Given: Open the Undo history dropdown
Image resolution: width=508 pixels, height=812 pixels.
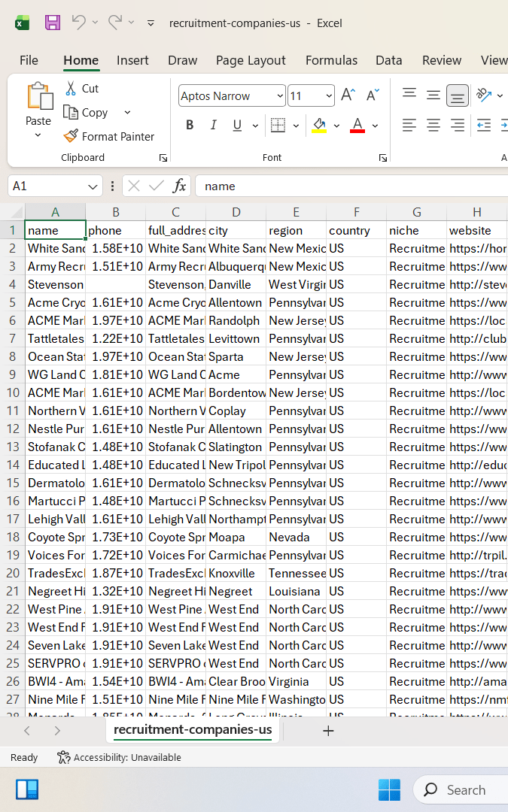Looking at the screenshot, I should click(95, 23).
